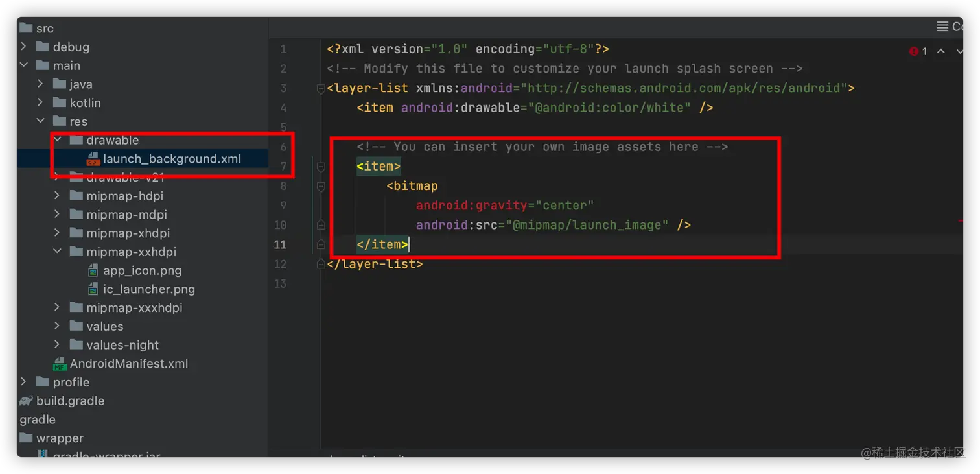This screenshot has width=980, height=474.
Task: Collapse the drawable folder chevron
Action: pos(58,140)
